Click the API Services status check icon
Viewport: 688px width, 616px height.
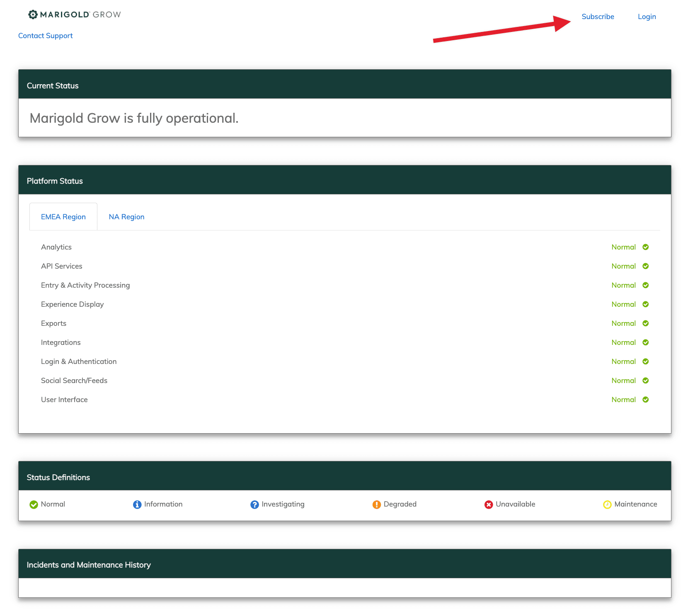645,266
